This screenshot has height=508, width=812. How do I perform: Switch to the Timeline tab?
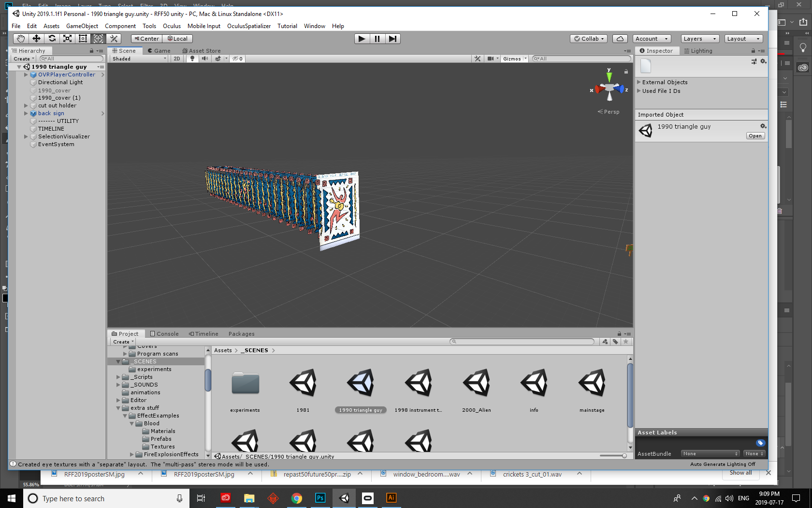(x=203, y=334)
